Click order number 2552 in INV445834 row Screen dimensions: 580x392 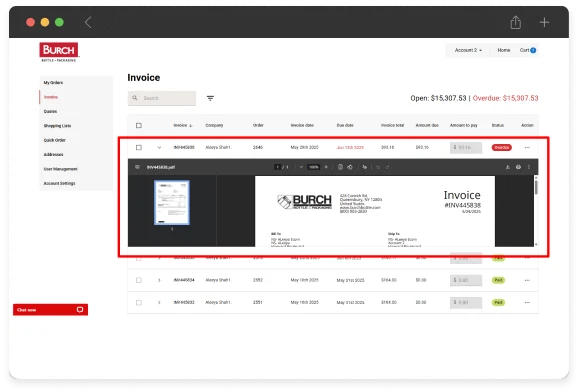(258, 280)
